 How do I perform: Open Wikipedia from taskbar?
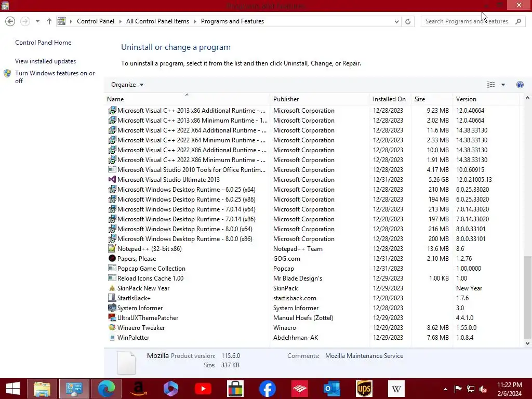[396, 389]
